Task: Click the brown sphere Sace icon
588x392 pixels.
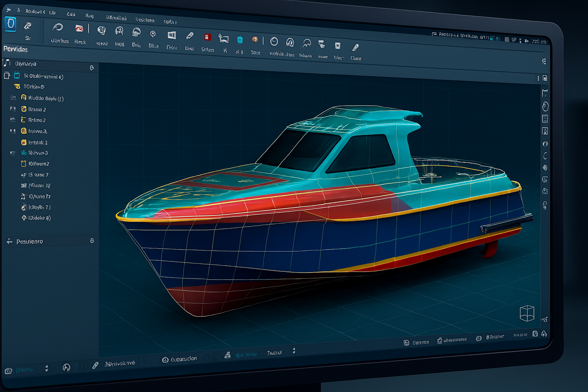Action: [255, 39]
